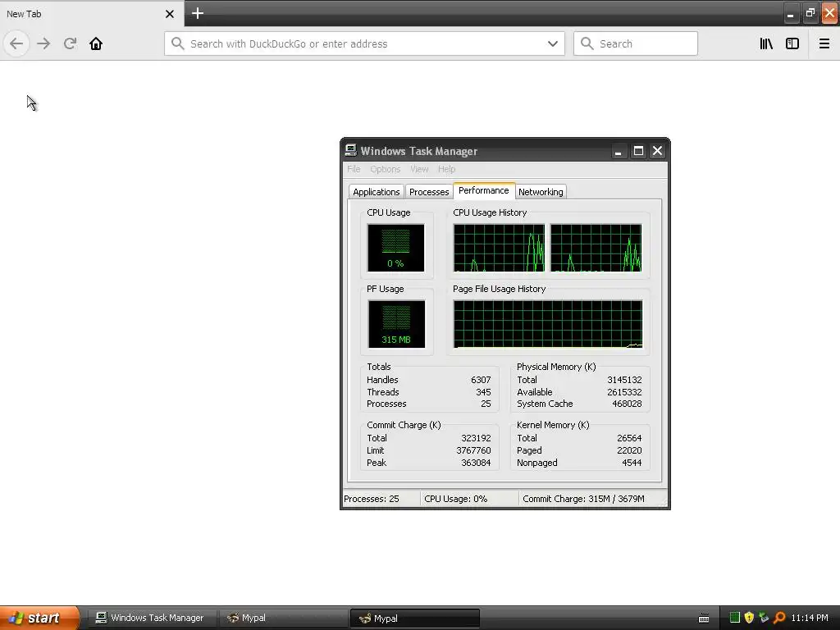The width and height of the screenshot is (840, 630).
Task: Expand the address bar history dropdown
Action: [553, 44]
